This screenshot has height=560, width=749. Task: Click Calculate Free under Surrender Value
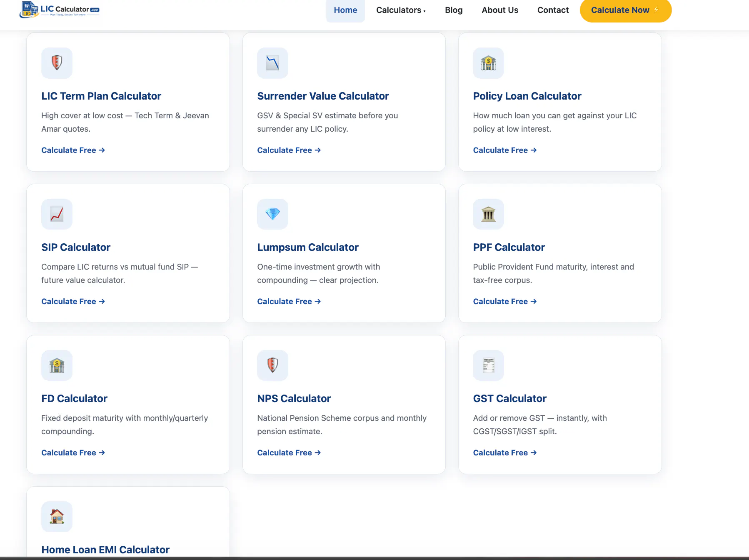[x=289, y=150]
